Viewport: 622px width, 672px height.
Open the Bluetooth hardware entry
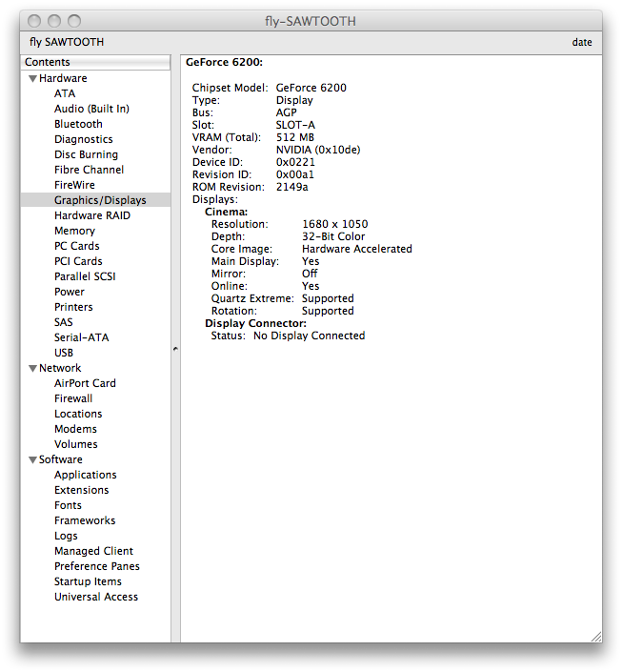coord(78,124)
